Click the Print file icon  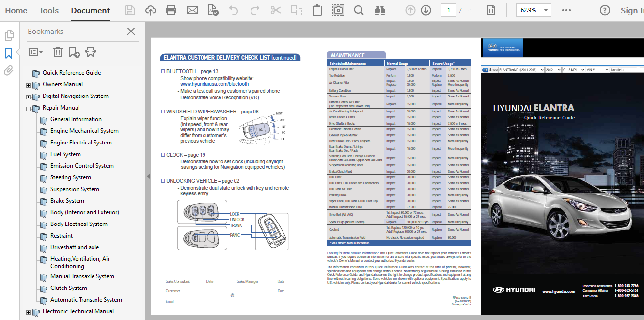point(171,10)
